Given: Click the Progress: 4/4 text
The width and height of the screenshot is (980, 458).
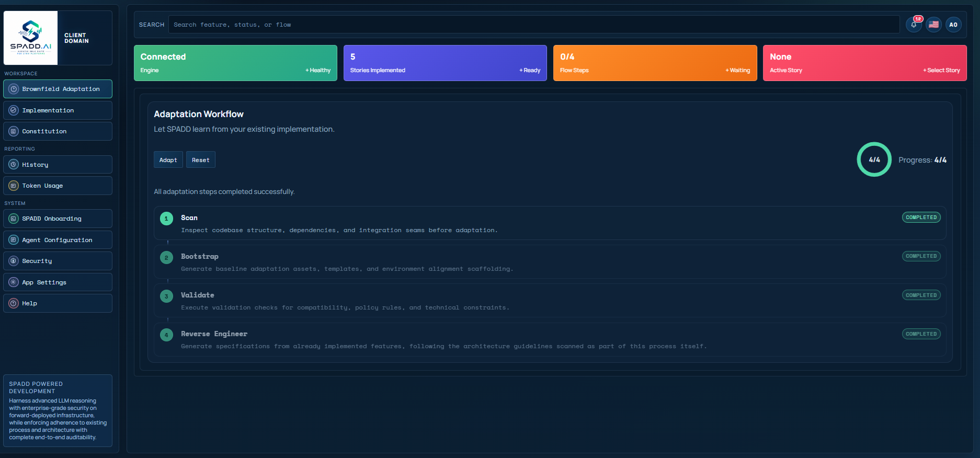Looking at the screenshot, I should [x=922, y=160].
